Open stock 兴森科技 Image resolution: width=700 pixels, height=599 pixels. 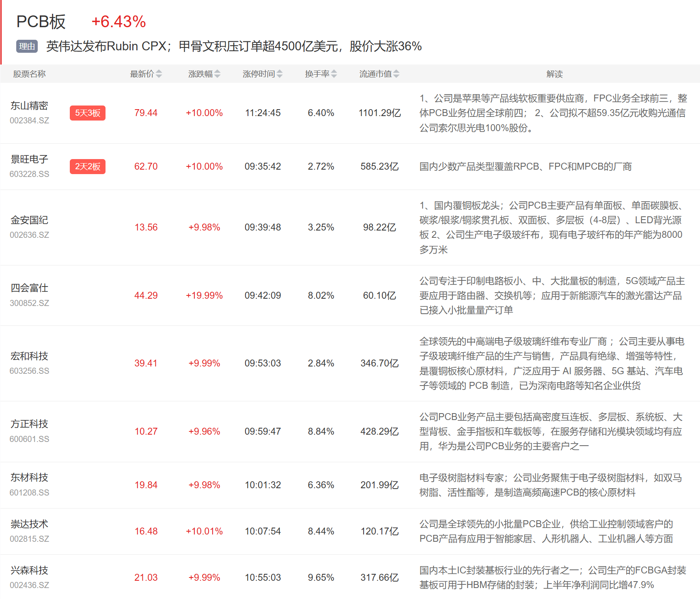[29, 571]
